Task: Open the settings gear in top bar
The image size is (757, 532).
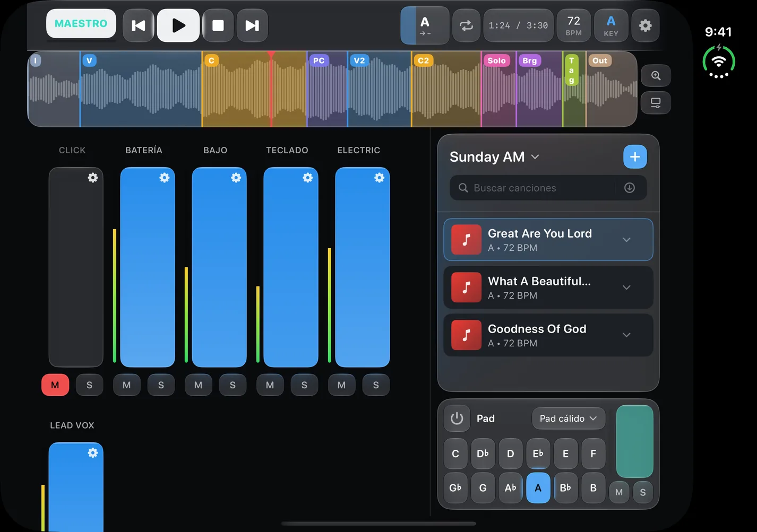Action: [645, 25]
